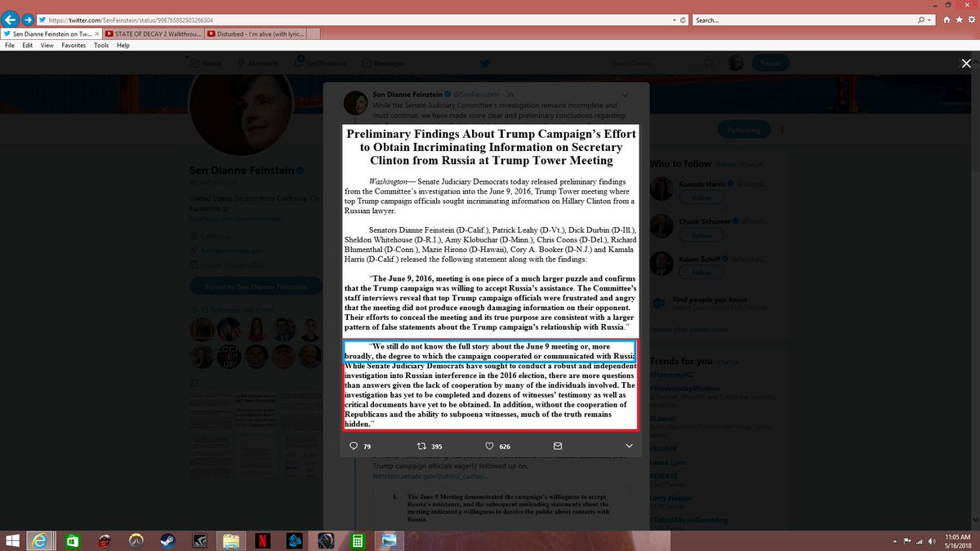The image size is (980, 551).
Task: Open the Help menu
Action: coord(123,46)
